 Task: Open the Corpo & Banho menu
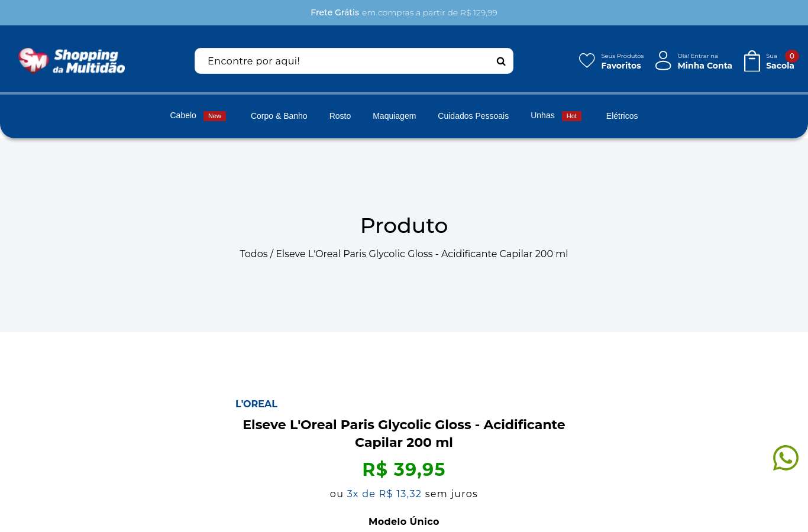tap(279, 116)
